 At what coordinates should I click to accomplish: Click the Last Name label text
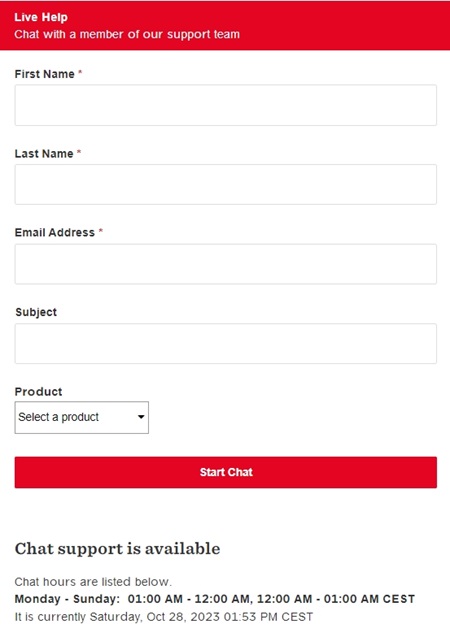44,154
